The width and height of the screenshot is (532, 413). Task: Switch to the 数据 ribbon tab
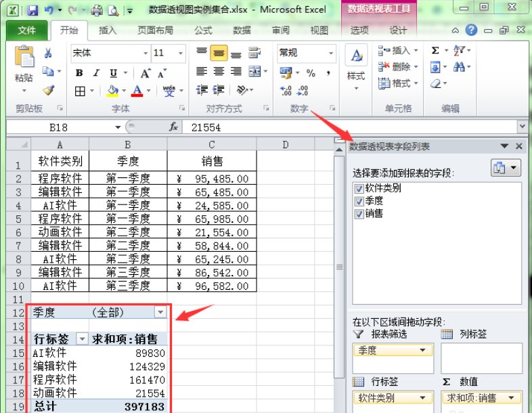coord(242,30)
